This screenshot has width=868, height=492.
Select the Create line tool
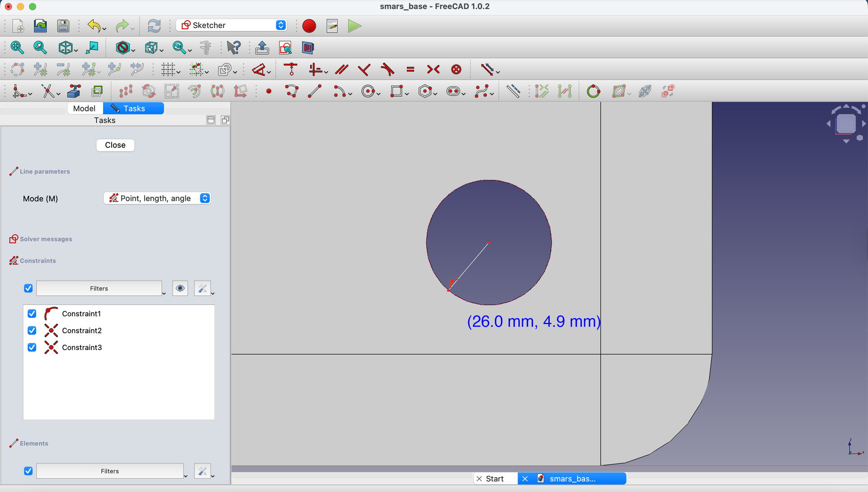315,91
